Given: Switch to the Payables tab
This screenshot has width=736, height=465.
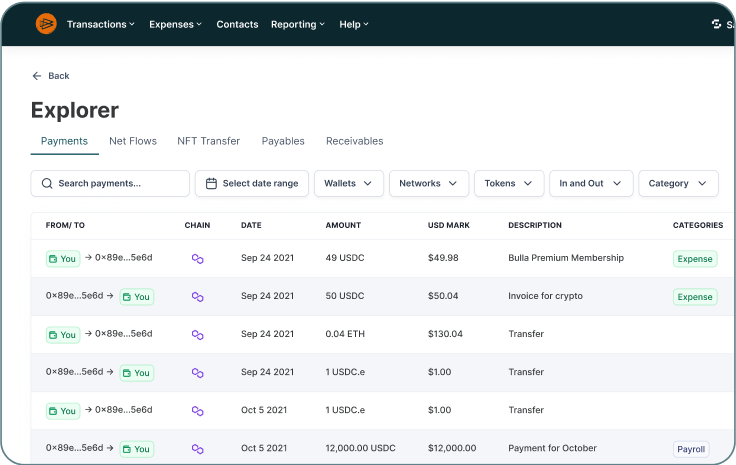Looking at the screenshot, I should (x=283, y=141).
